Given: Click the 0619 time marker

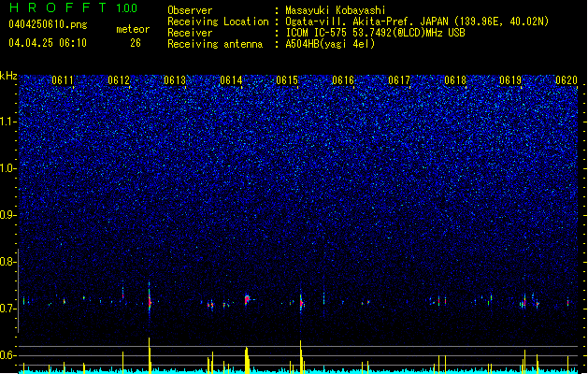Looking at the screenshot, I should 510,80.
